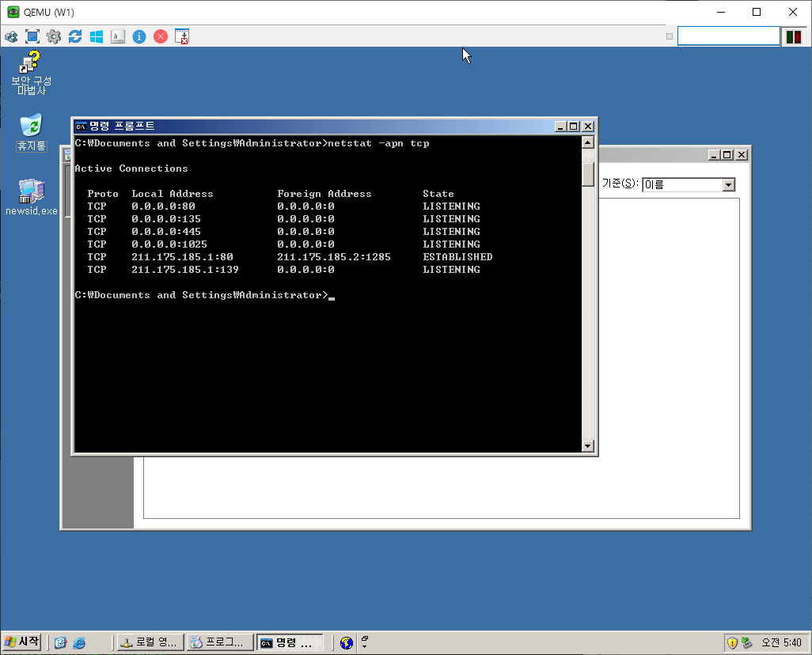Click the Foreign Address column header
812x655 pixels.
pyautogui.click(x=324, y=194)
